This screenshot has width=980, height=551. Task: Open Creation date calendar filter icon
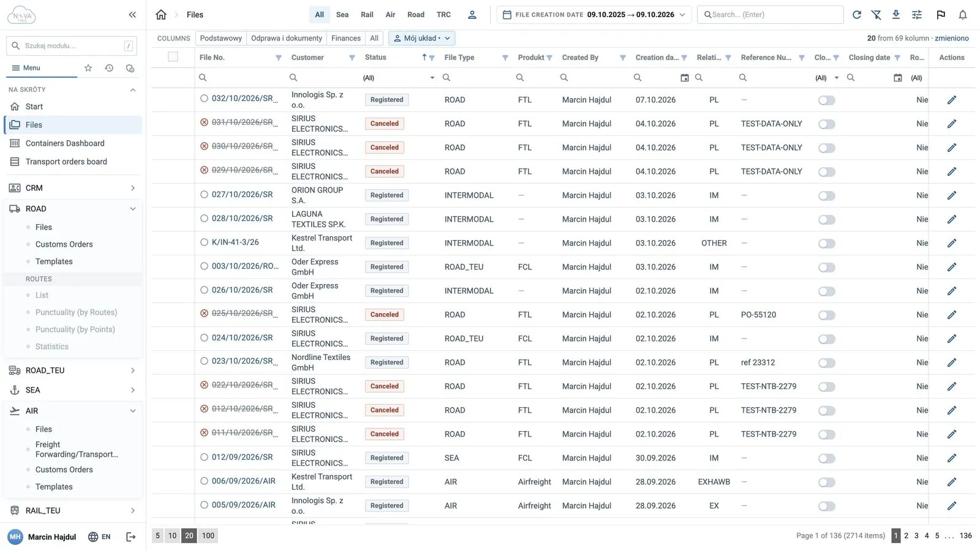point(685,78)
